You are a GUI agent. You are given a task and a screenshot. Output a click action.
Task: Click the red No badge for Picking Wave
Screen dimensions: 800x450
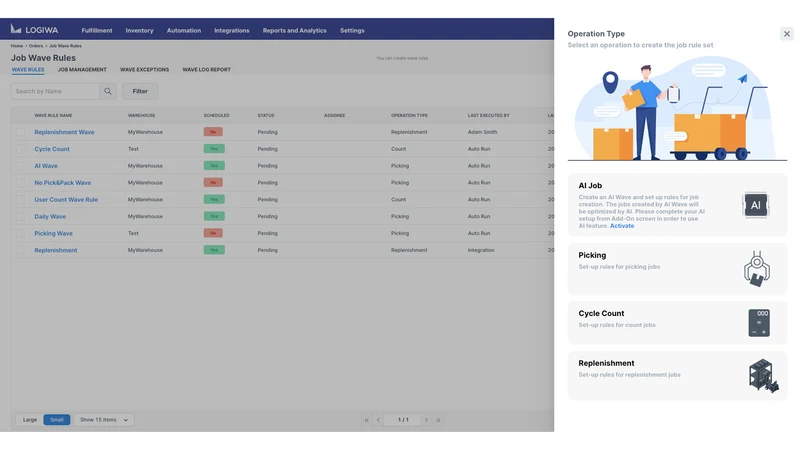(x=213, y=233)
